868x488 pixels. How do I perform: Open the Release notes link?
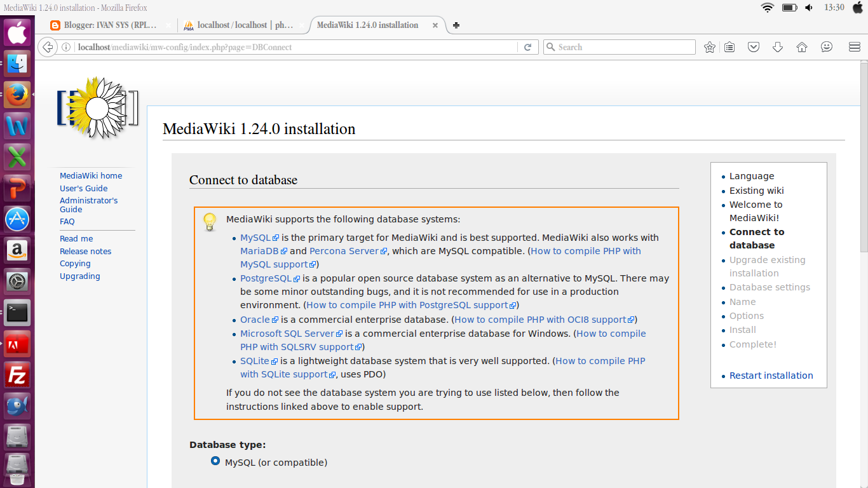tap(86, 252)
